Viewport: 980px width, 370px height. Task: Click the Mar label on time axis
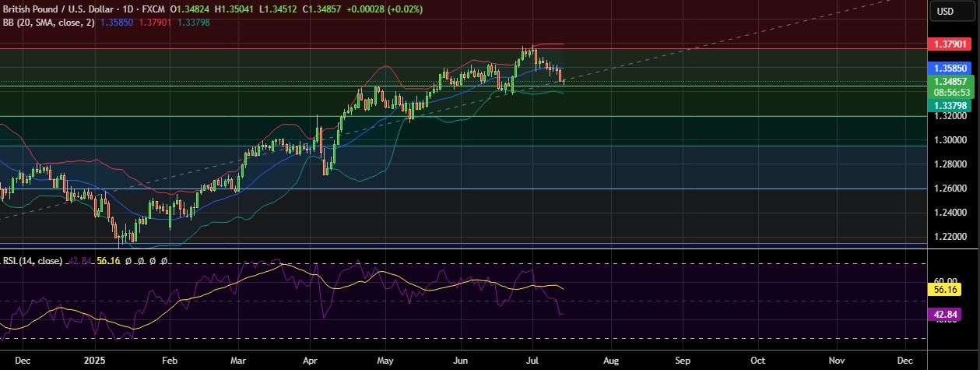coord(239,361)
